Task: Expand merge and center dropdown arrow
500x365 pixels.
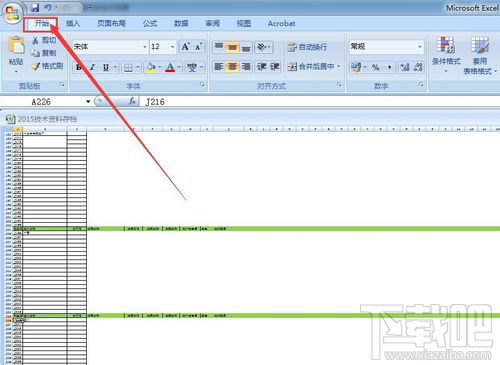Action: [338, 67]
